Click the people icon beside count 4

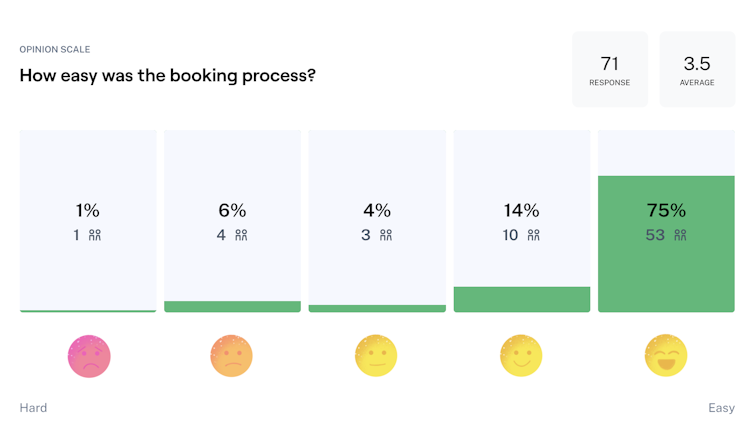coord(241,235)
